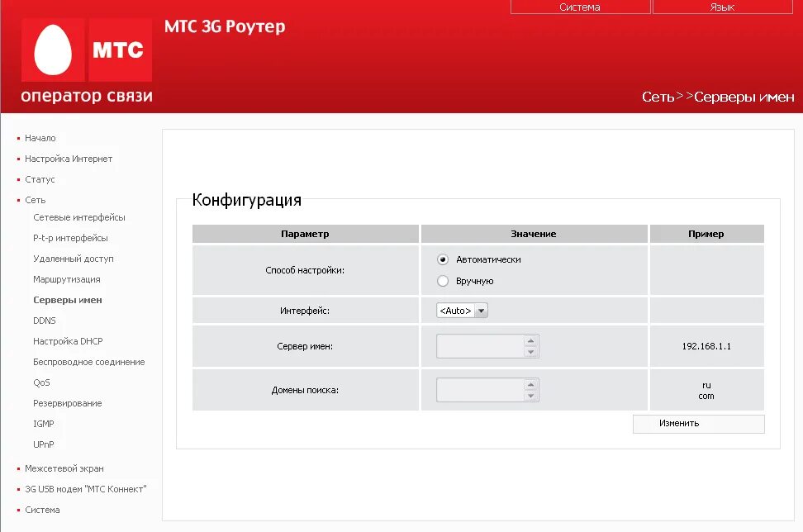Click the Способ настройки label
The width and height of the screenshot is (803, 532).
[x=305, y=270]
